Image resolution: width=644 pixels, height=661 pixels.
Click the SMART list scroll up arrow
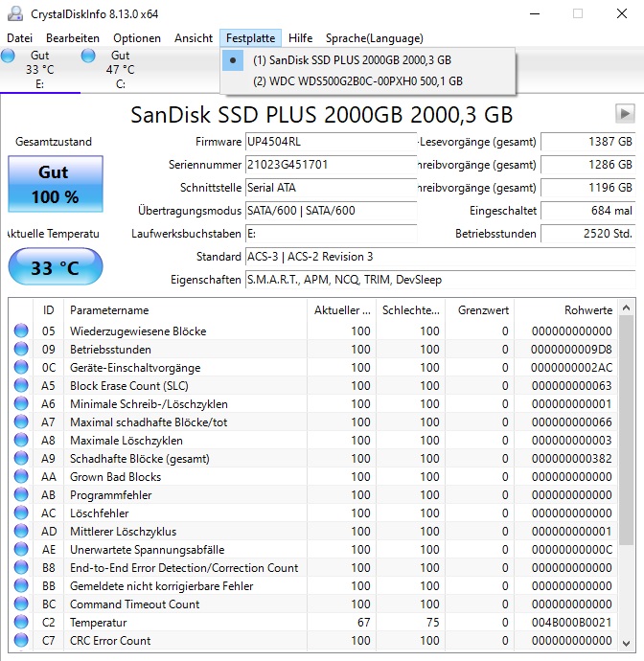coord(627,308)
